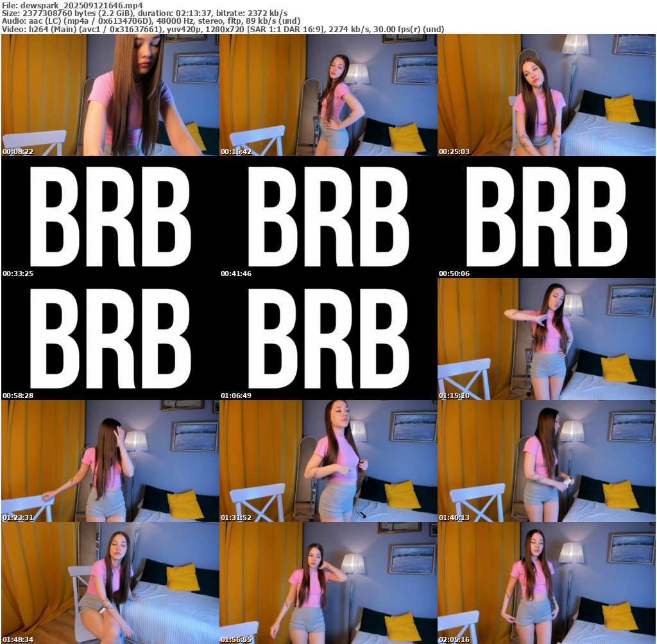The image size is (657, 644).
Task: Open the thumbnail at 02:05:16
Action: coord(547,583)
